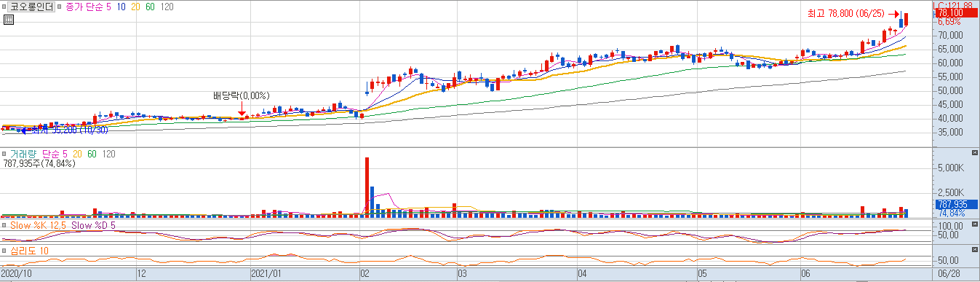The height and width of the screenshot is (282, 980).
Task: Close the volume panel via its corner button
Action: [x=975, y=152]
